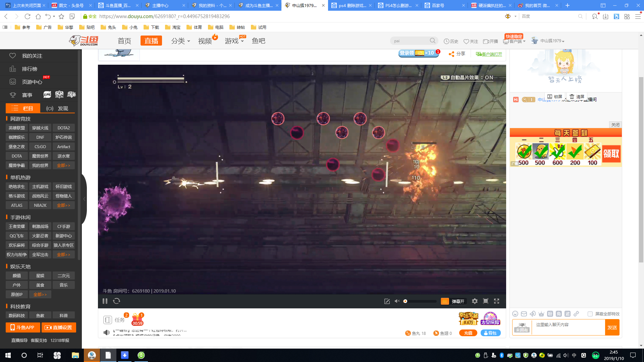The image size is (644, 362).
Task: Toggle the danmaku (弹幕开) switch
Action: pos(445,301)
